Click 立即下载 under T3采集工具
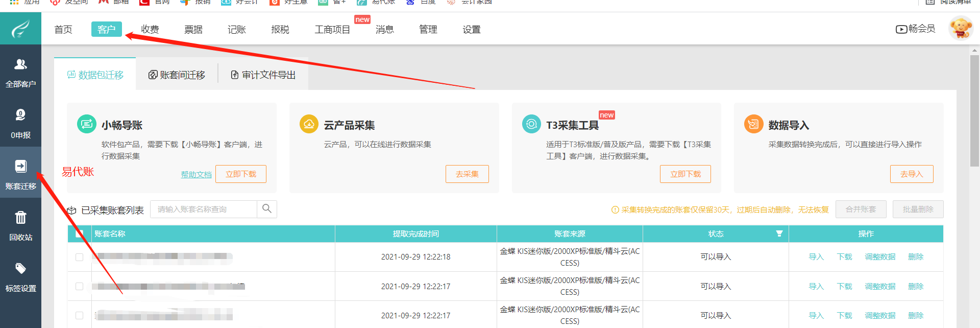Image resolution: width=980 pixels, height=328 pixels. point(685,174)
